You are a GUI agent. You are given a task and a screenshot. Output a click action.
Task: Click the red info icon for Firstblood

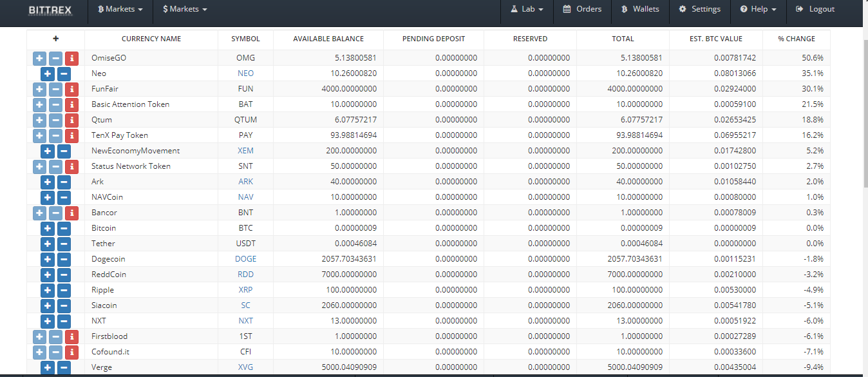tap(72, 336)
